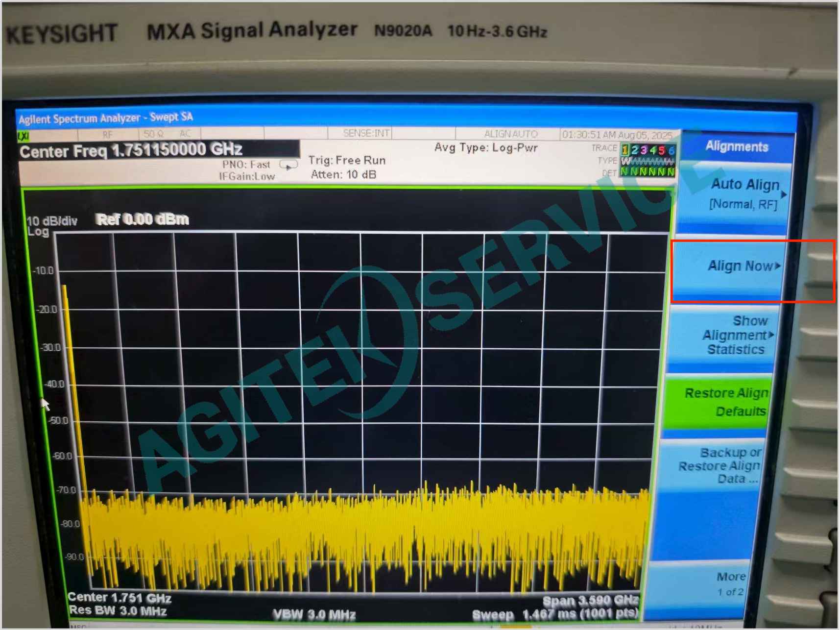Click the Avg Type: Log-Pwr text
Image resolution: width=840 pixels, height=630 pixels.
486,147
